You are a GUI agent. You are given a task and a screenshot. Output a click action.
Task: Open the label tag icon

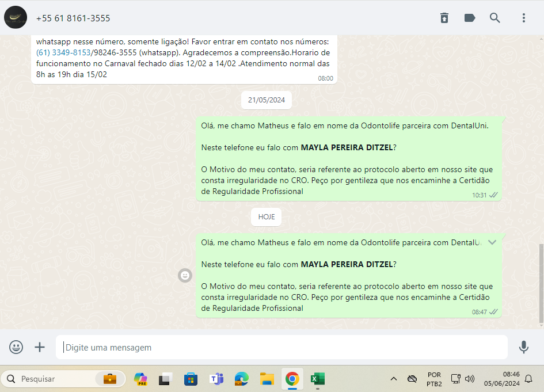click(470, 18)
